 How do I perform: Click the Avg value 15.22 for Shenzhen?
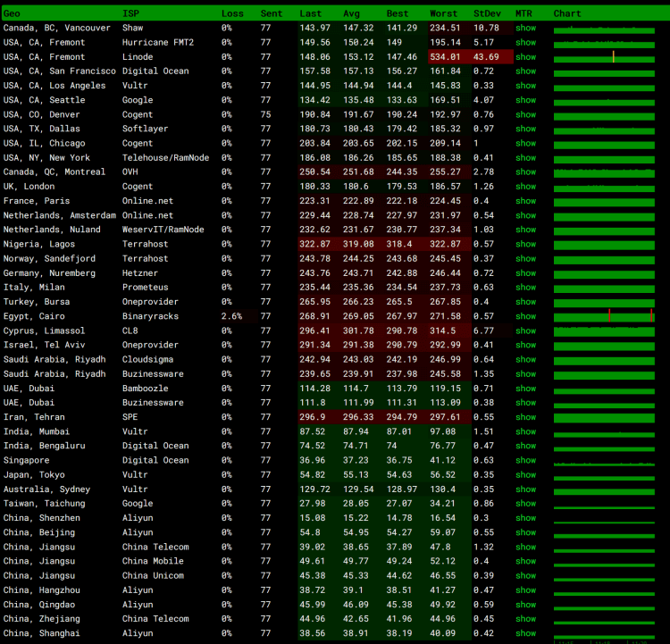(x=356, y=518)
